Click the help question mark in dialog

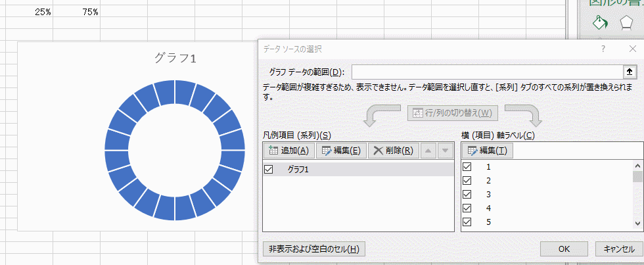603,49
